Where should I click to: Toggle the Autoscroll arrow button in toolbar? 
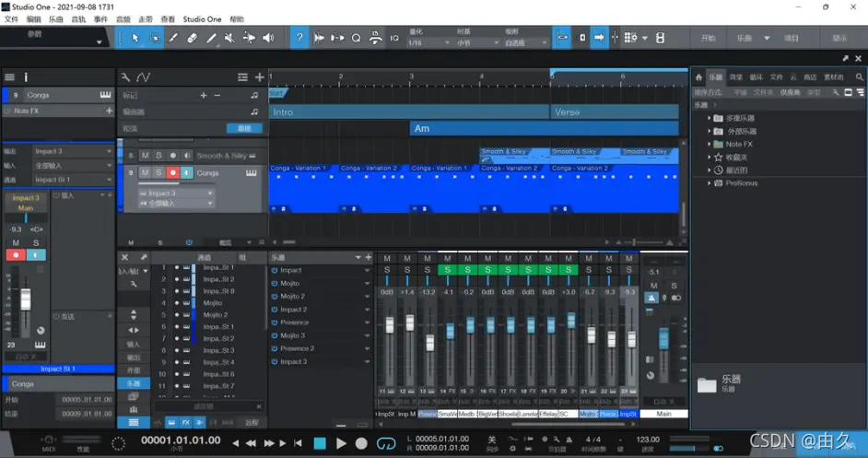[x=599, y=38]
